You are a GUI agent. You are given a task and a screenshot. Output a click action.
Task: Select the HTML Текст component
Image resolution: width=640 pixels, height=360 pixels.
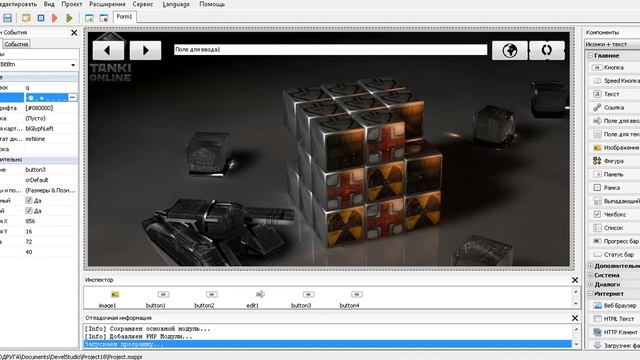tap(614, 319)
